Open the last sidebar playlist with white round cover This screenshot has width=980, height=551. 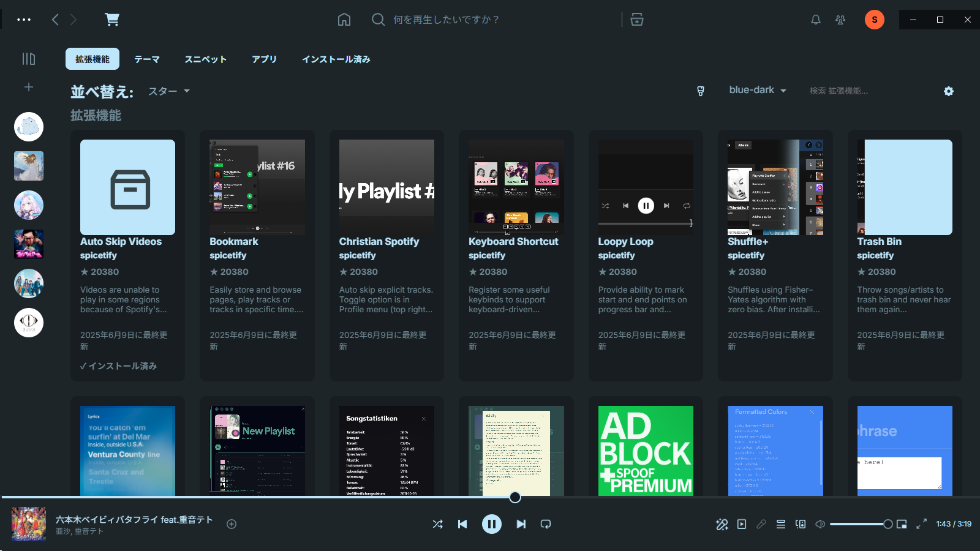click(29, 323)
